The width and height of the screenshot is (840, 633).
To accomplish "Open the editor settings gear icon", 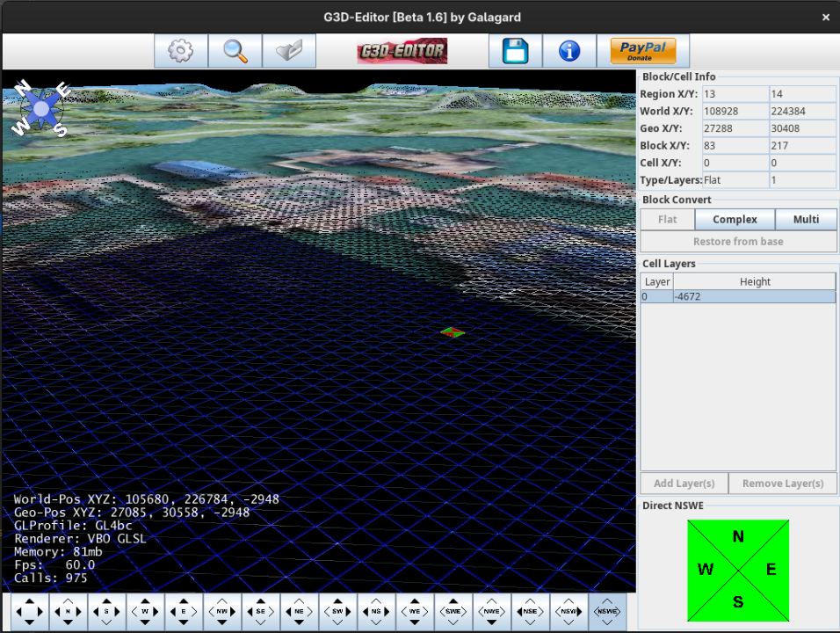I will [x=180, y=50].
